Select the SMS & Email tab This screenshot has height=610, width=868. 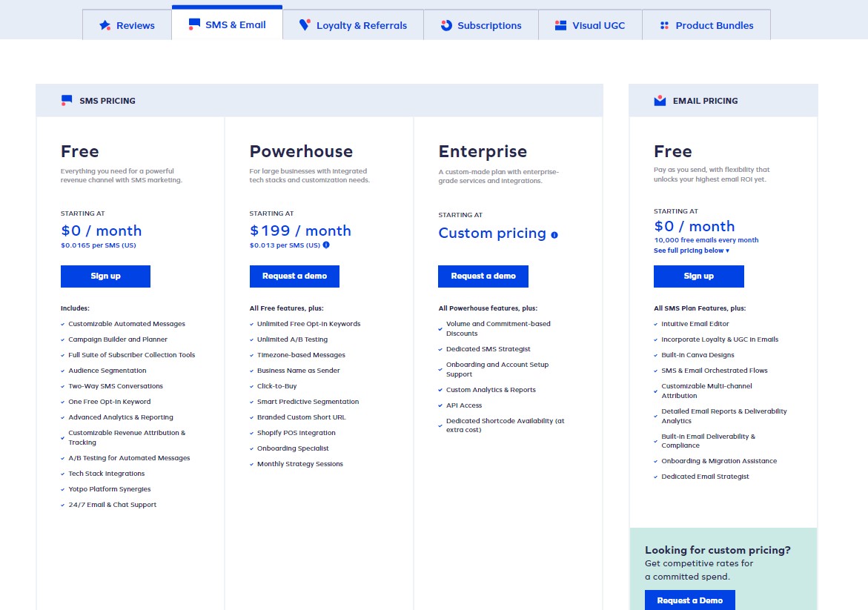click(227, 23)
